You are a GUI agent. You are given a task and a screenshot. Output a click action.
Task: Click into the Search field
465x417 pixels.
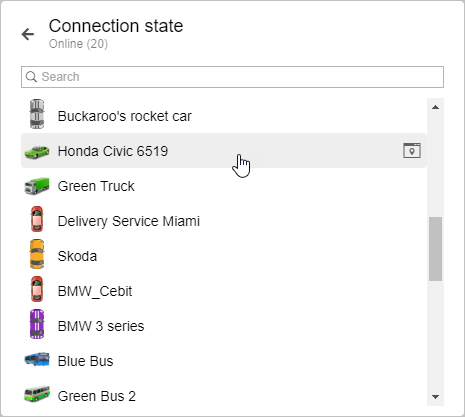point(232,77)
